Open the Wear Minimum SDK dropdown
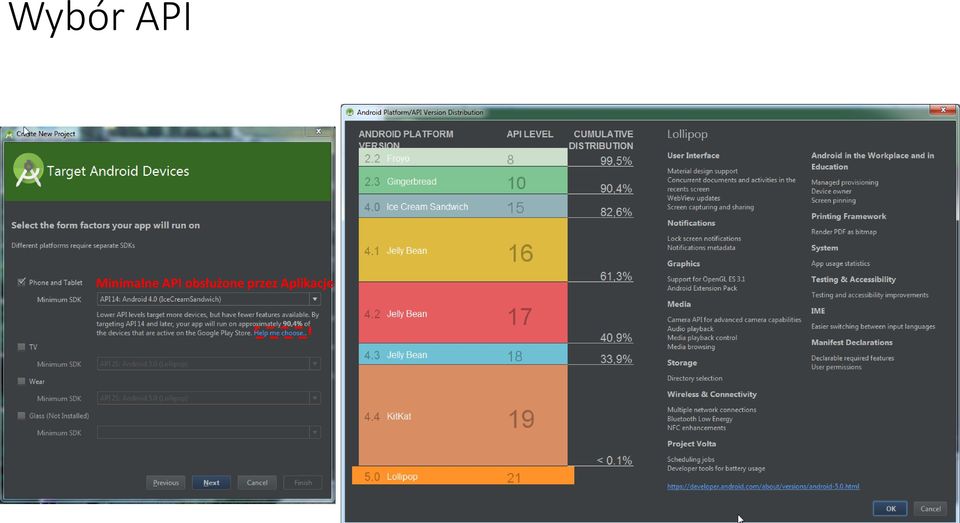The width and height of the screenshot is (960, 523). [209, 398]
